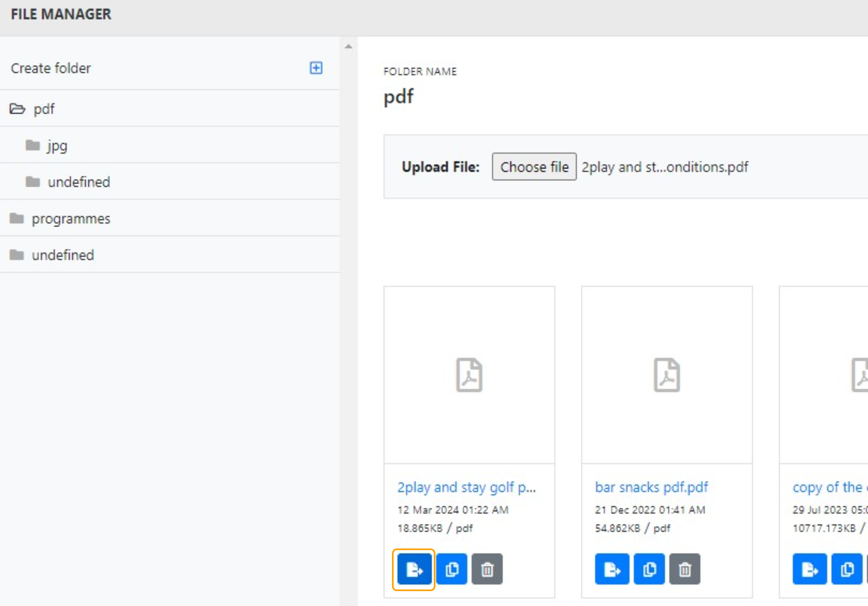Screen dimensions: 868x606
Task: Click the 2play golf PDF thumbnail
Action: (x=469, y=375)
